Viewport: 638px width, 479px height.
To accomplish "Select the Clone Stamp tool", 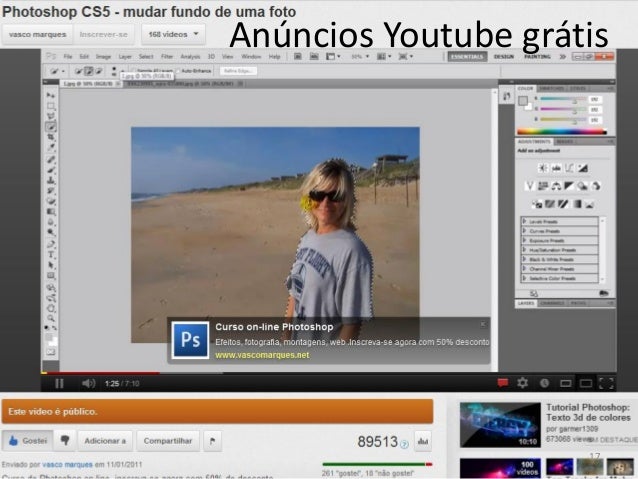I will tap(51, 180).
